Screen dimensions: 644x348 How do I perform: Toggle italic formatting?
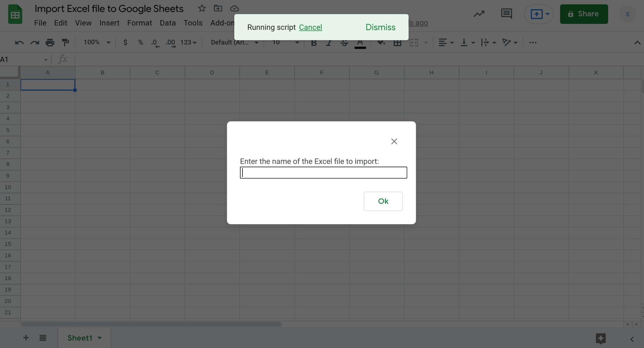pos(329,43)
